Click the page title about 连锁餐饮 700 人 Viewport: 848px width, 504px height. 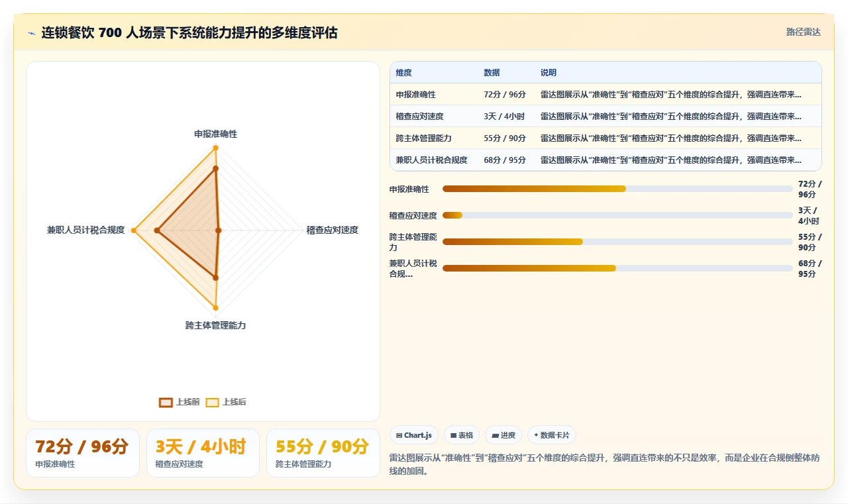click(x=189, y=33)
